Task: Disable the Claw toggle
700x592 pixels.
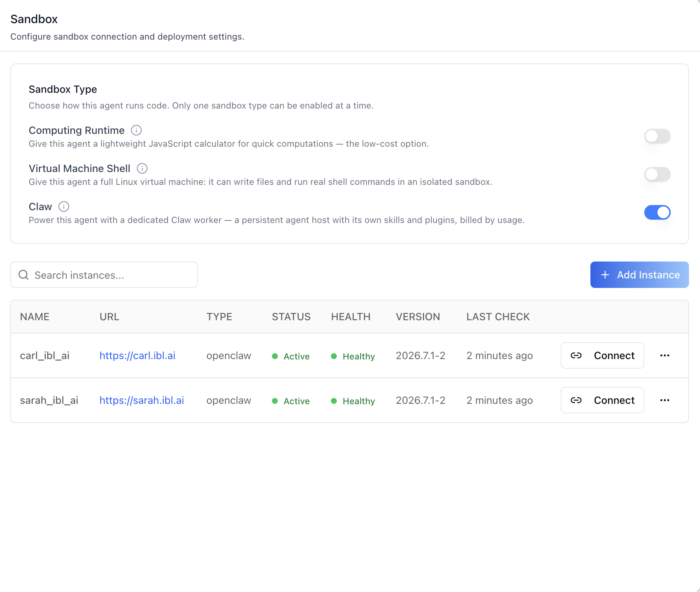Action: tap(657, 212)
